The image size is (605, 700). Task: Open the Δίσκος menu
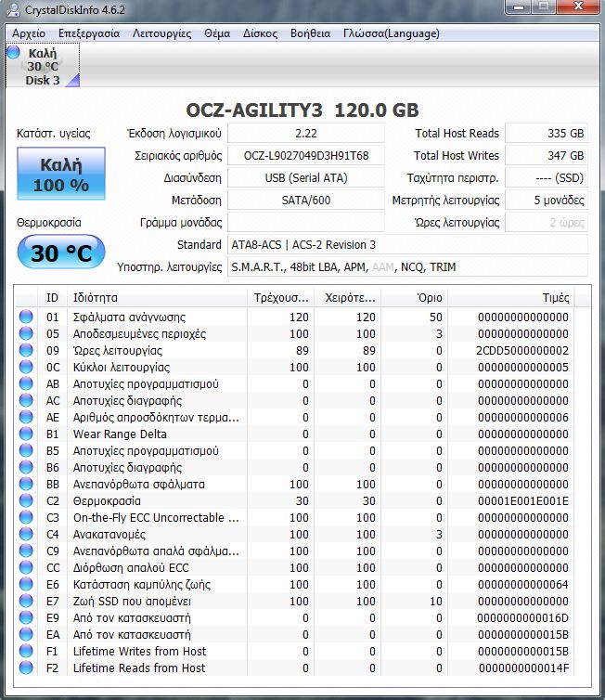pos(260,33)
